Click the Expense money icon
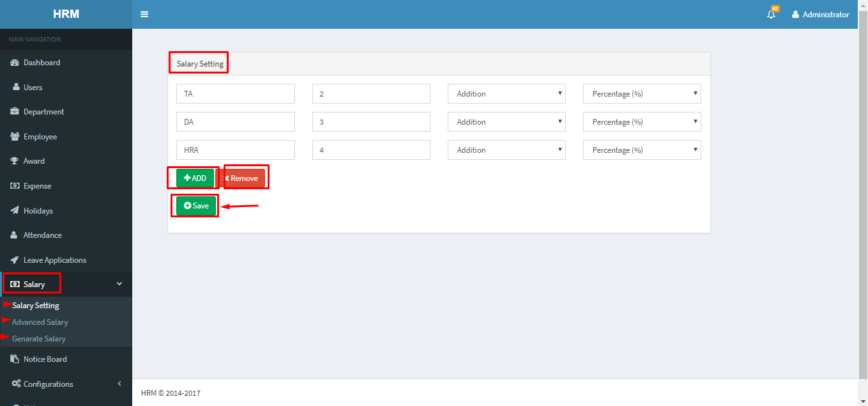 pos(15,186)
